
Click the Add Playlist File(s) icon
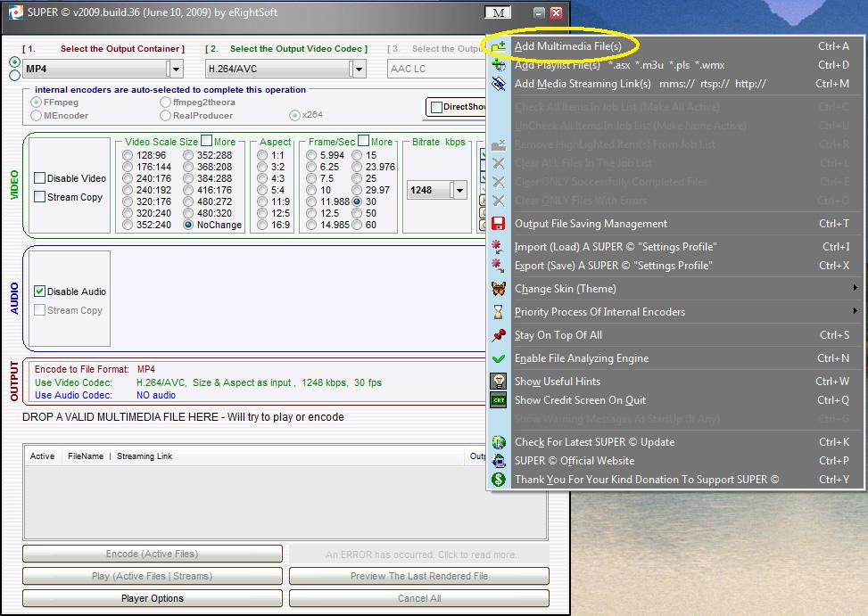[499, 65]
